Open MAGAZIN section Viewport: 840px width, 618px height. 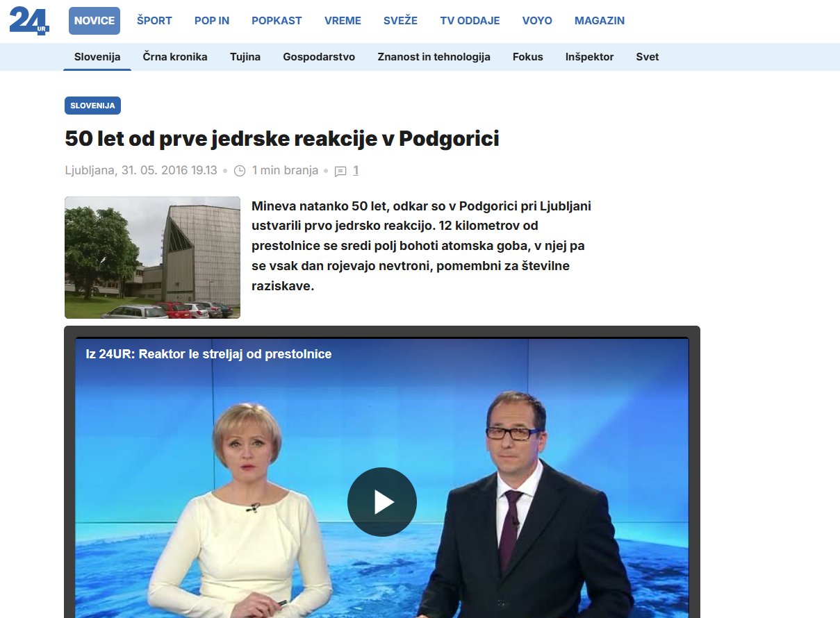[600, 21]
